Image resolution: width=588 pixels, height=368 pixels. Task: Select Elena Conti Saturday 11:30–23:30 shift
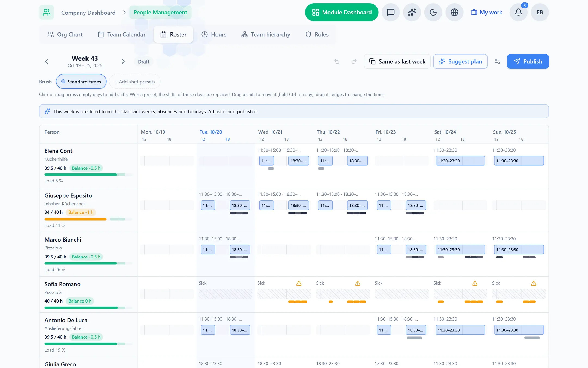(x=460, y=161)
